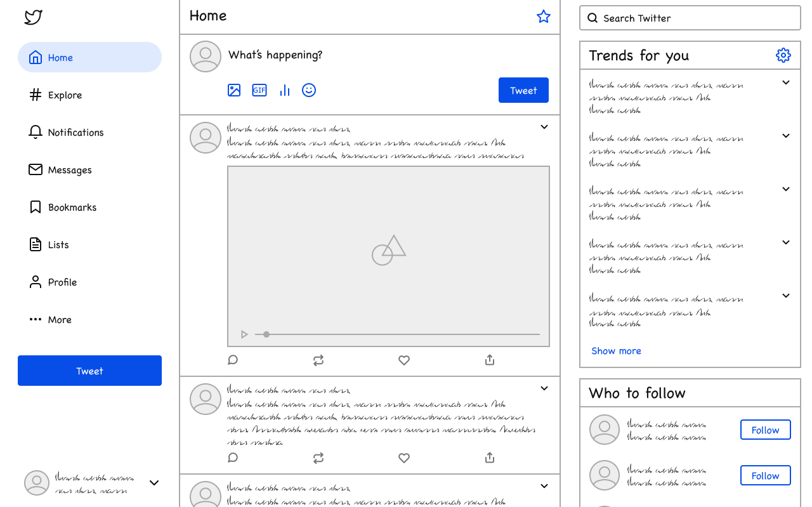Open the second tweet's chevron menu
Viewport: 812px width, 507px height.
(544, 388)
